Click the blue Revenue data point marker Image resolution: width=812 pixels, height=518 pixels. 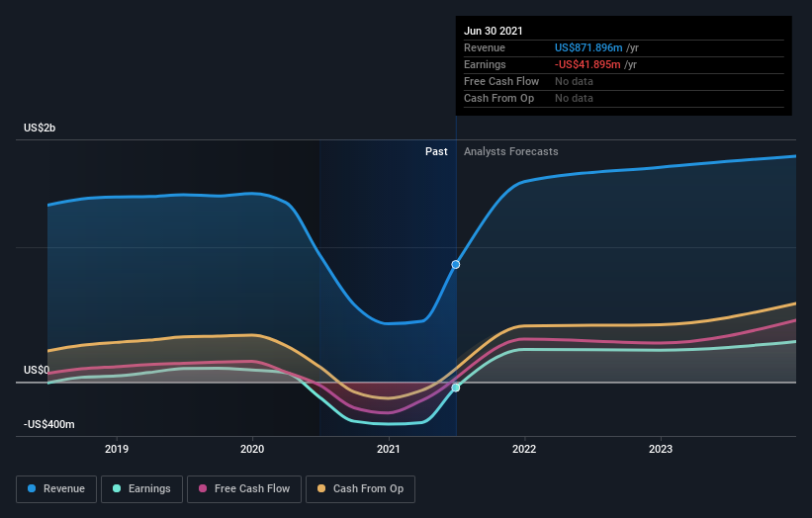(x=456, y=264)
